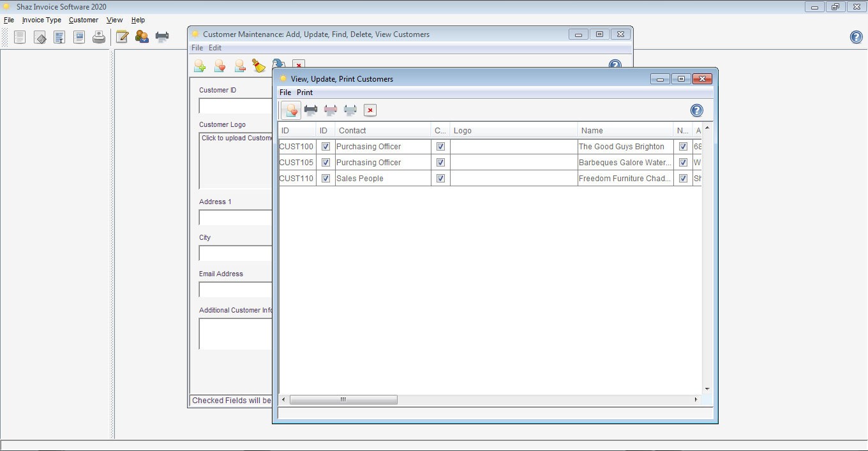Click the page with text cursor icon
This screenshot has width=868, height=451.
[59, 38]
